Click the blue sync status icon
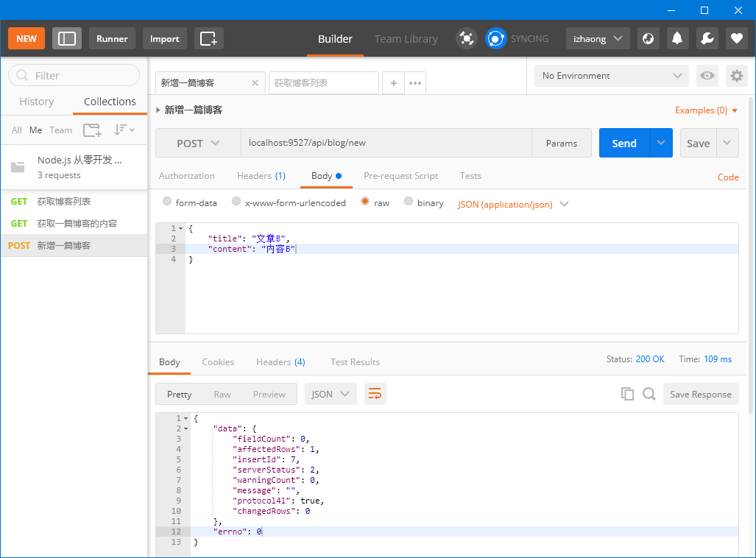756x558 pixels. coord(495,38)
